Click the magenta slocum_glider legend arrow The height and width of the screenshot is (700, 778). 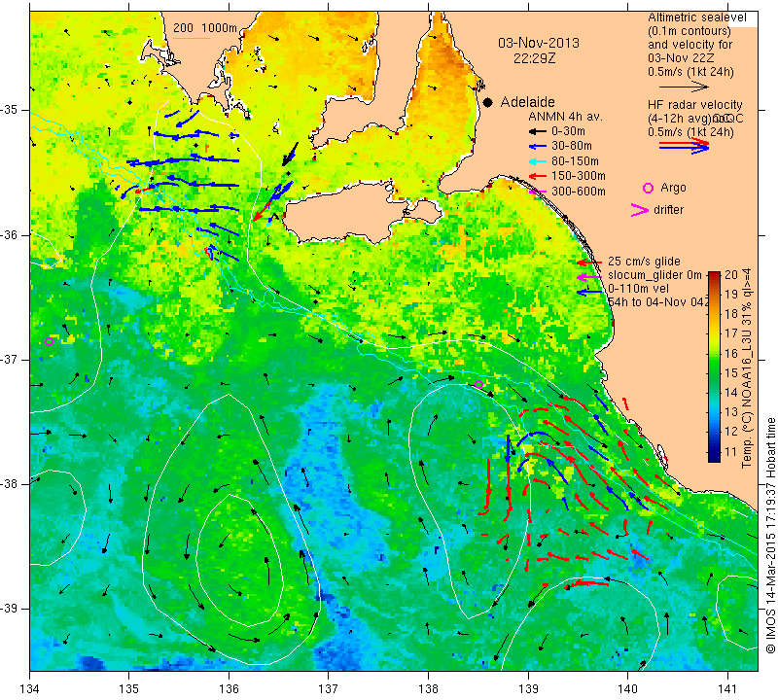click(x=589, y=277)
